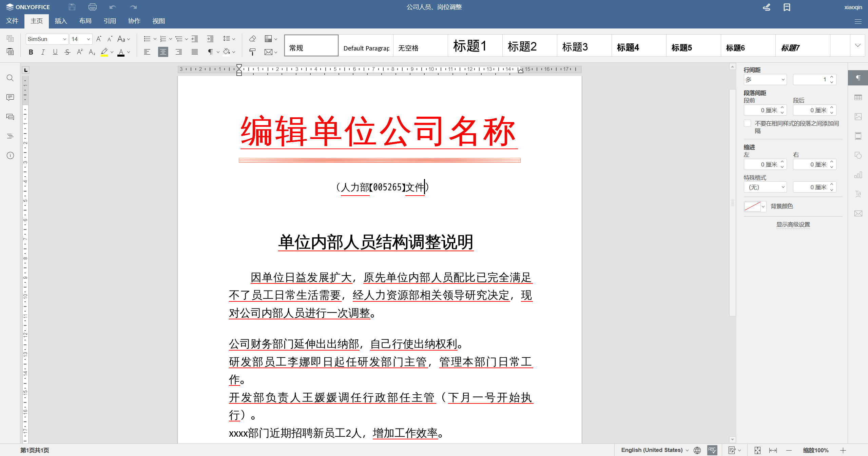Apply the 标题1 heading style
The image size is (868, 456).
tap(470, 46)
